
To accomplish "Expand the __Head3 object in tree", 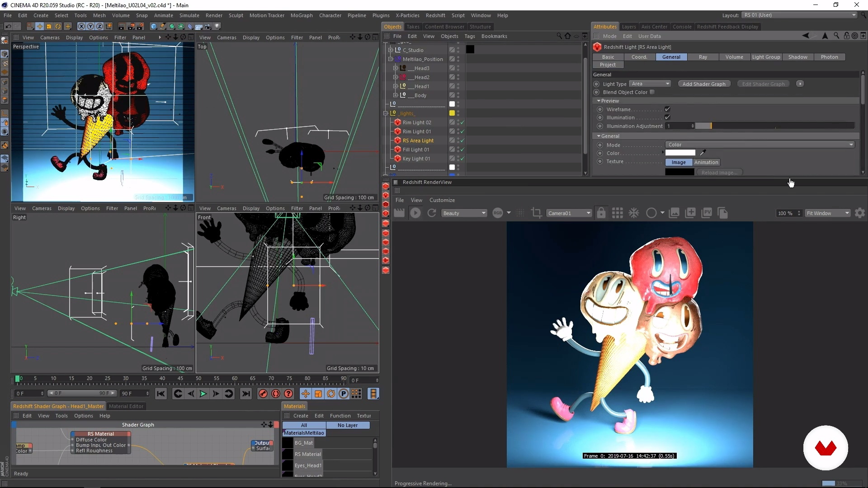I will [396, 68].
